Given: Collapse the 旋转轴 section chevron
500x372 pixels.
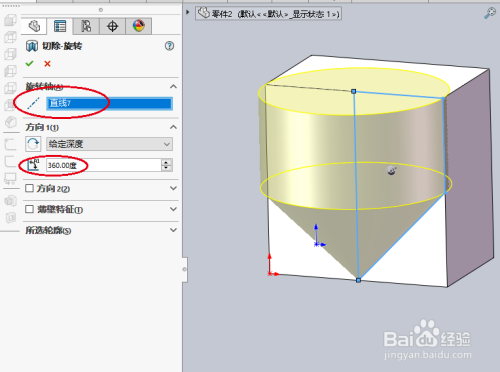Looking at the screenshot, I should [x=173, y=87].
